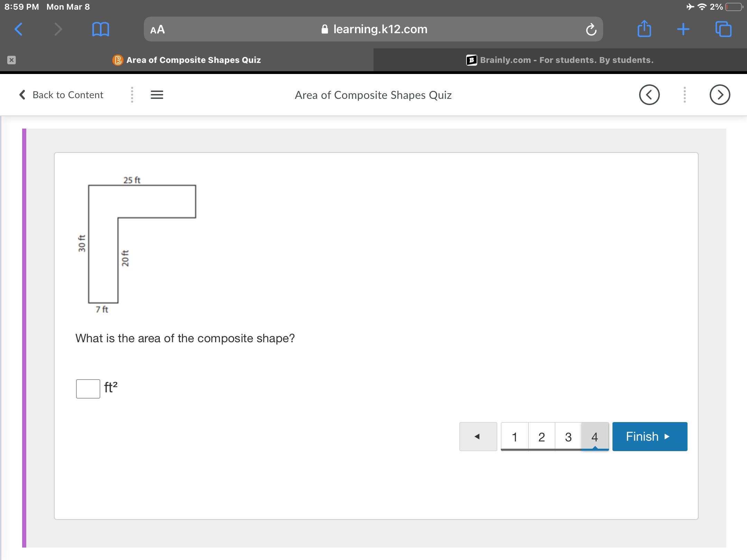
Task: Show all tabs overview icon
Action: tap(723, 29)
